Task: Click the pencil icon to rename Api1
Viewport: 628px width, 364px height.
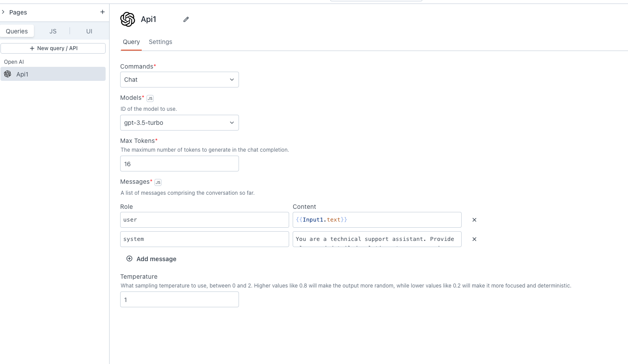Action: (186, 19)
